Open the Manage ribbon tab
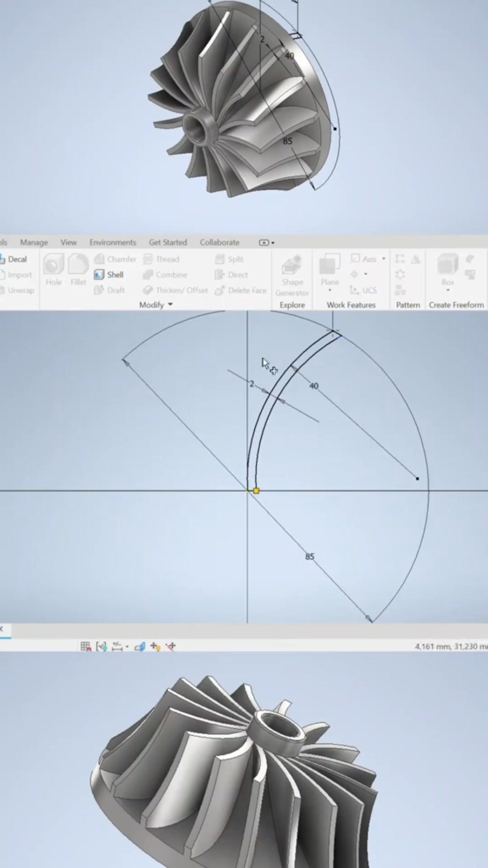Image resolution: width=488 pixels, height=868 pixels. (x=34, y=242)
